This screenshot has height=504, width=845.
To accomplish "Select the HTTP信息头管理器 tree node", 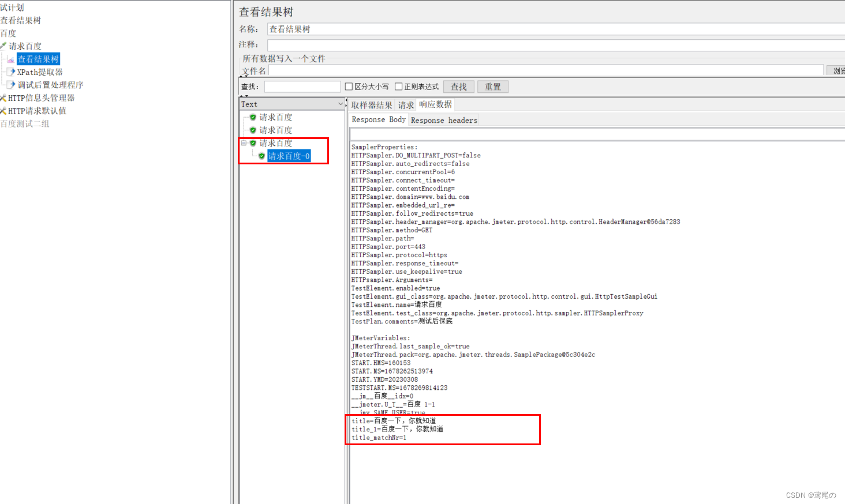I will pyautogui.click(x=41, y=98).
